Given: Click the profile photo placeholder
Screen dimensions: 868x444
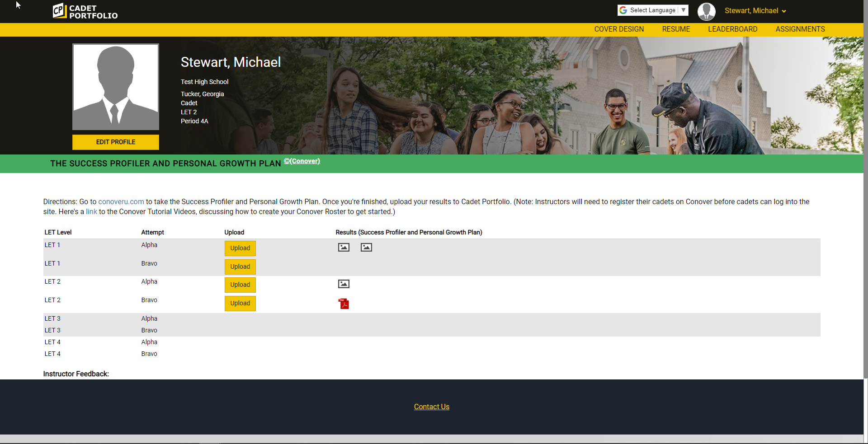Looking at the screenshot, I should click(116, 87).
